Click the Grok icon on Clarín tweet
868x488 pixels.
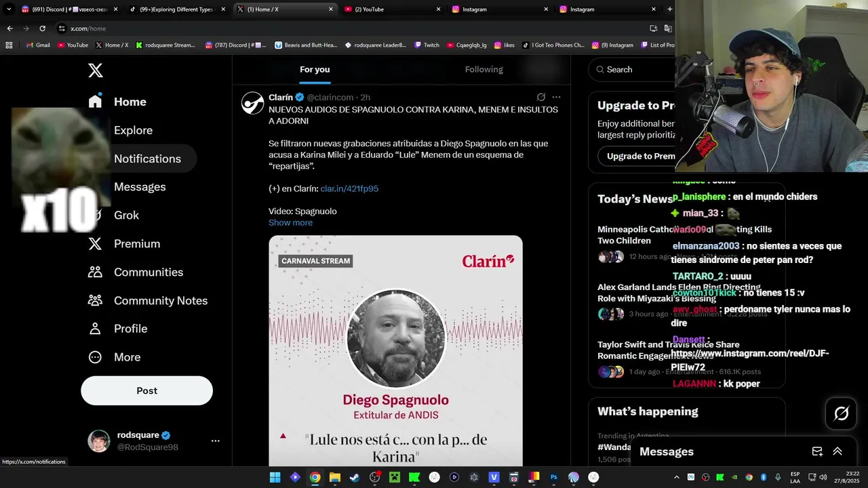pyautogui.click(x=540, y=97)
